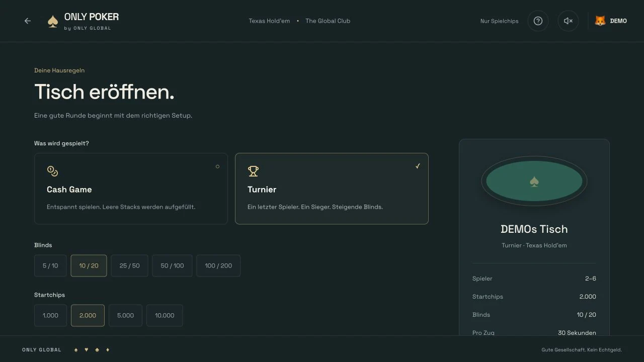Open The Global Club header link
The height and width of the screenshot is (362, 644).
pos(328,21)
